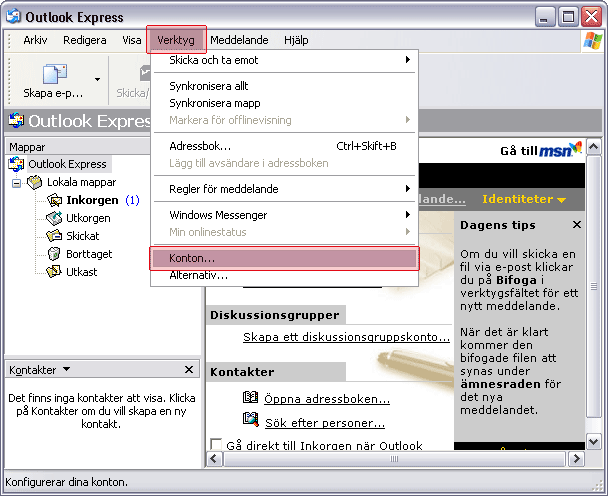Viewport: 608px width, 496px height.
Task: Select Alternativ... menu entry
Action: point(192,275)
